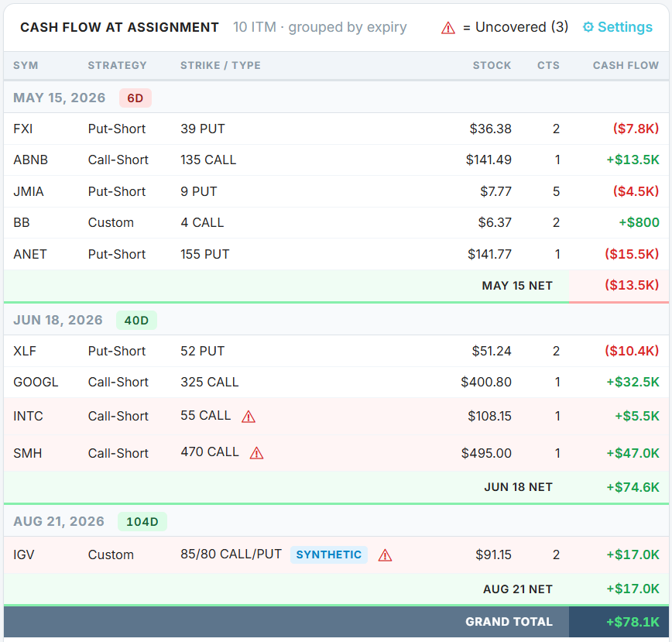Click the warning icon on SMH row

tap(257, 453)
